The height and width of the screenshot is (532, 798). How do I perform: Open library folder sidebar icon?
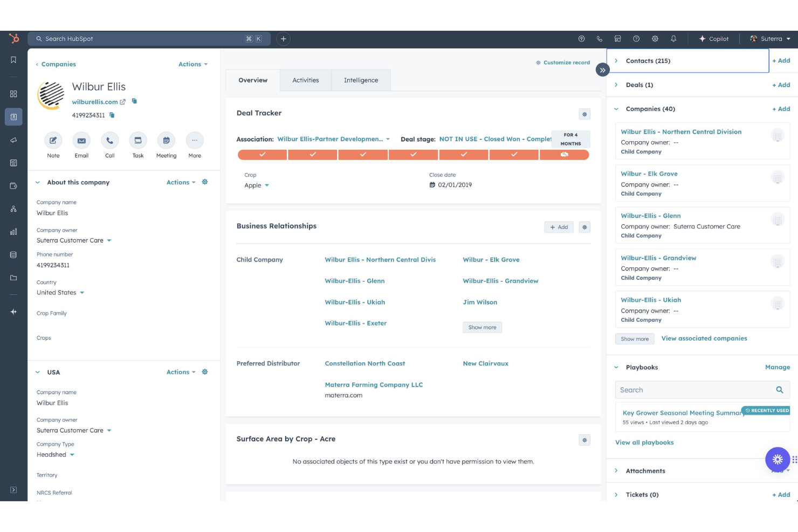click(x=13, y=278)
